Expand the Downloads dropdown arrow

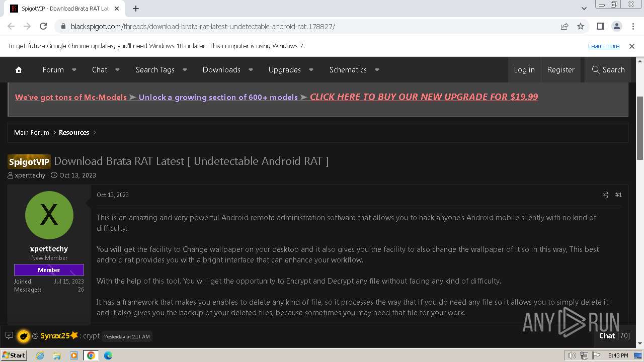251,70
